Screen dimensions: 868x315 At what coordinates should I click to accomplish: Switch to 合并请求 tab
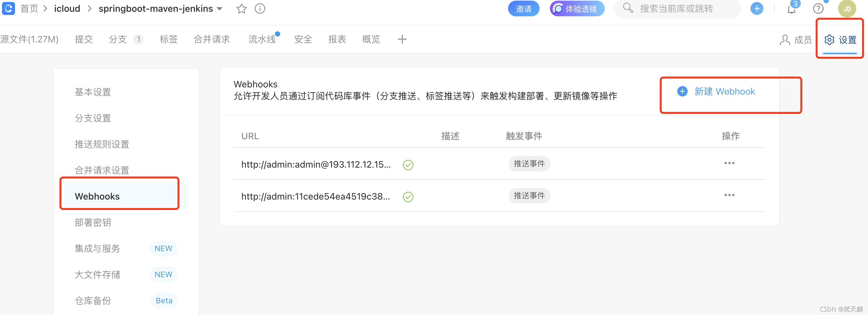pyautogui.click(x=212, y=39)
